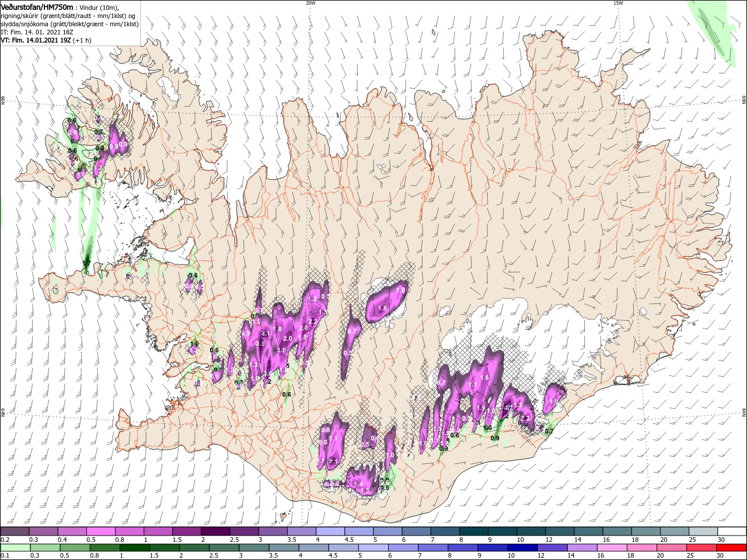Click the snow scale swatch labelled 1.5
The width and height of the screenshot is (747, 560).
[x=187, y=531]
